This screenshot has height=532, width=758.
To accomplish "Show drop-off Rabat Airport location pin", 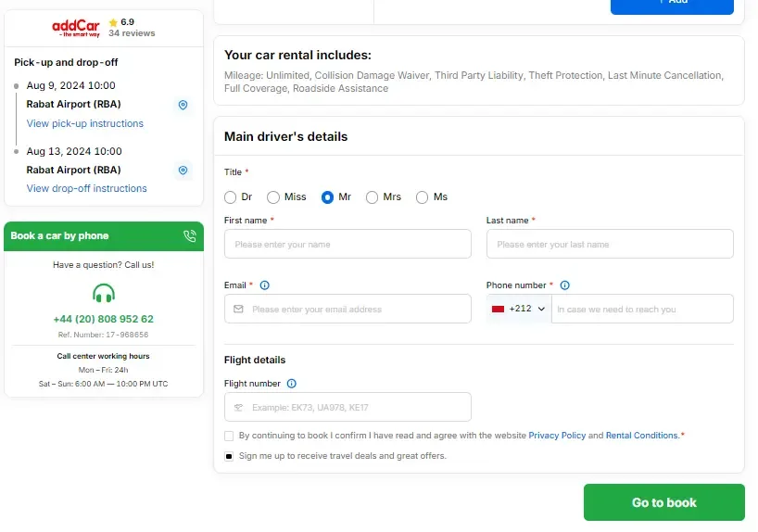I will (x=183, y=171).
